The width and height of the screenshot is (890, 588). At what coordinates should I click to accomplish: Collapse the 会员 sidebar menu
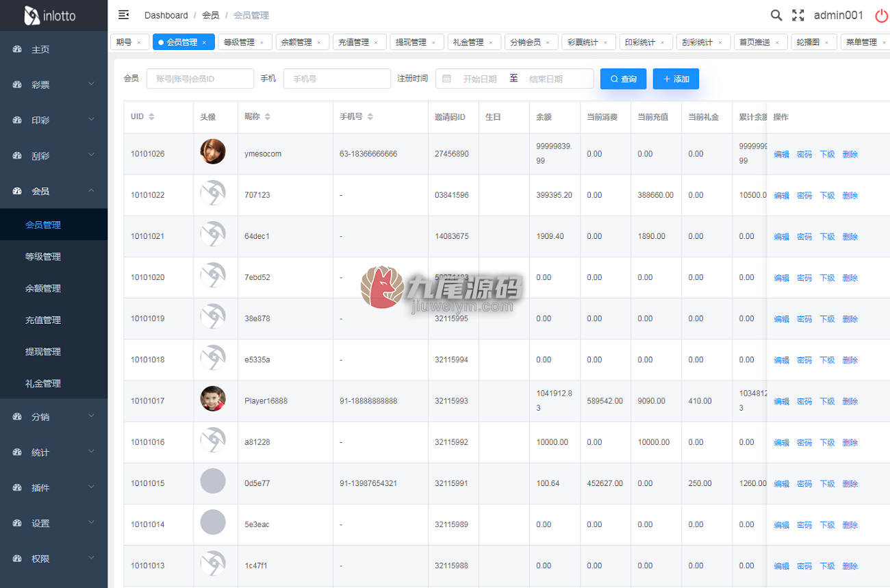53,191
